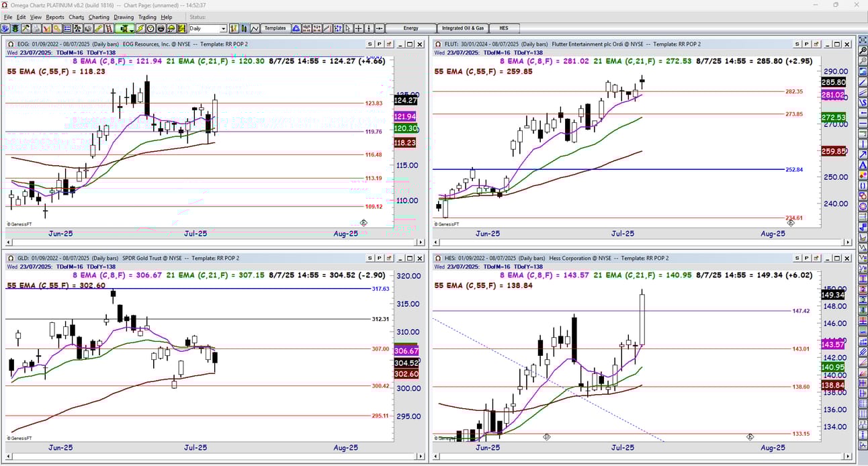The width and height of the screenshot is (868, 466).
Task: Select the line chart type icon
Action: click(x=255, y=28)
